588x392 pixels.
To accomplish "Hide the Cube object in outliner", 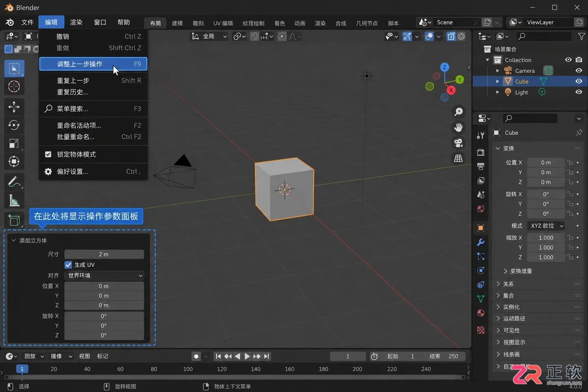I will coord(579,81).
